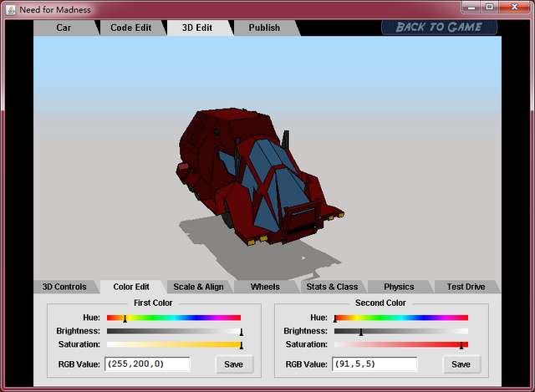Open the Scale & Align sub-tab
Screen dimensions: 535x392
(198, 287)
